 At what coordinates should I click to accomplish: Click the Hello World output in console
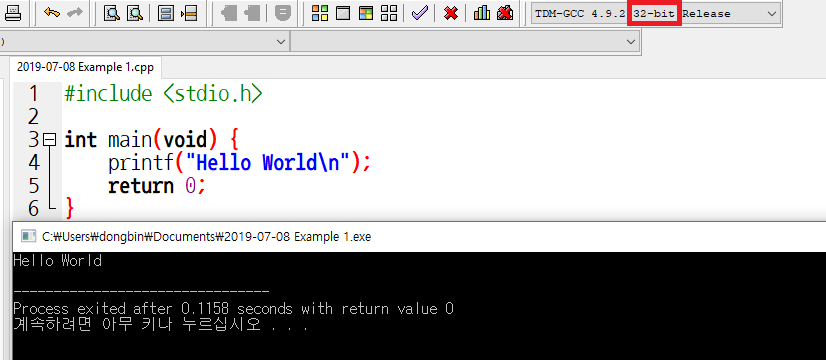(57, 260)
